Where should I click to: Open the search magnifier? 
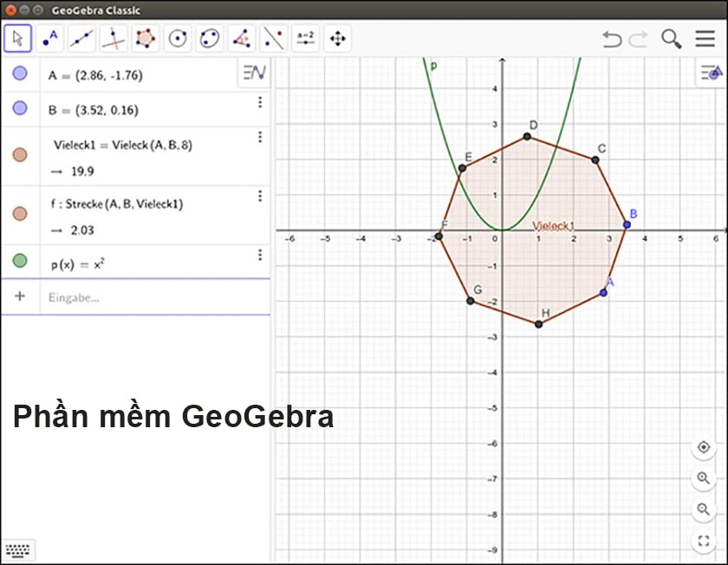672,39
